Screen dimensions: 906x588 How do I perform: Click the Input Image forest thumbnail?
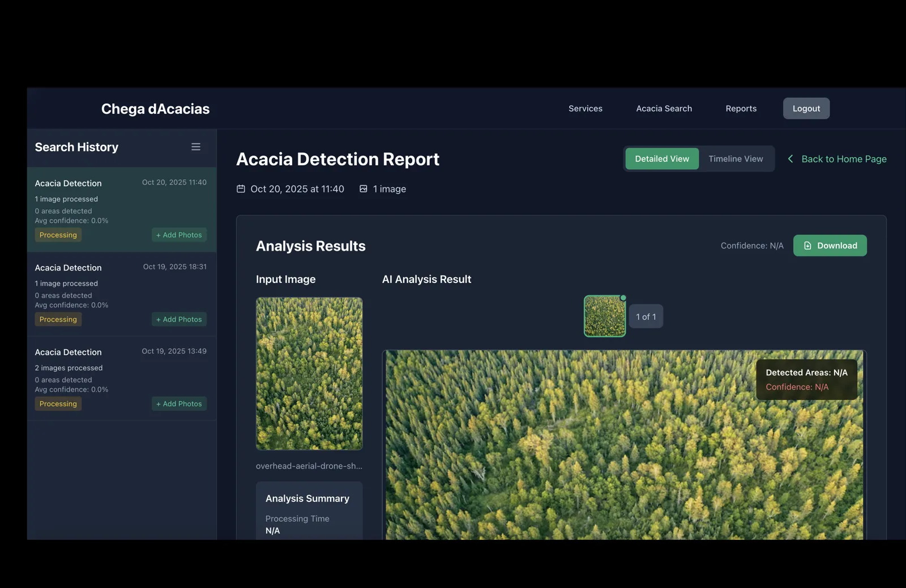click(309, 374)
